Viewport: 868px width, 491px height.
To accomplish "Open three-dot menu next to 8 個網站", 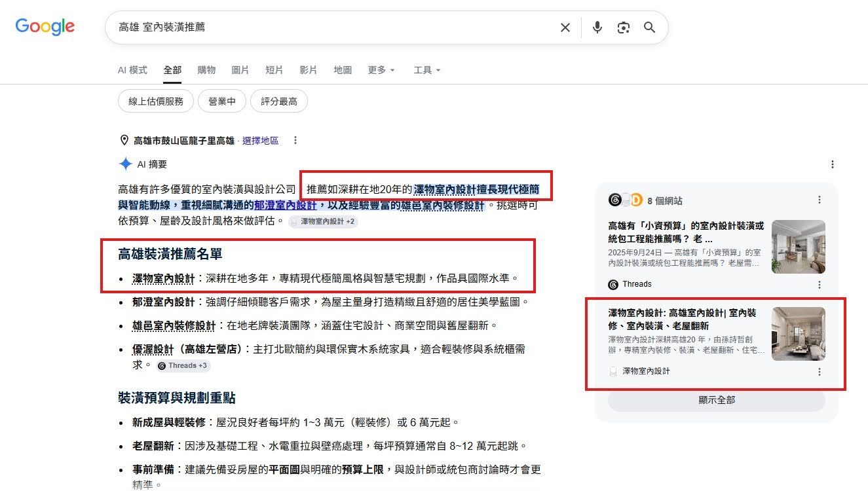I will coord(820,200).
